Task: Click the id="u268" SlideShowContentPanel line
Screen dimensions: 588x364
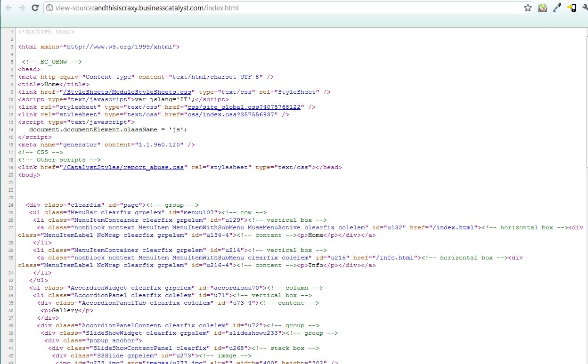Action: point(184,348)
